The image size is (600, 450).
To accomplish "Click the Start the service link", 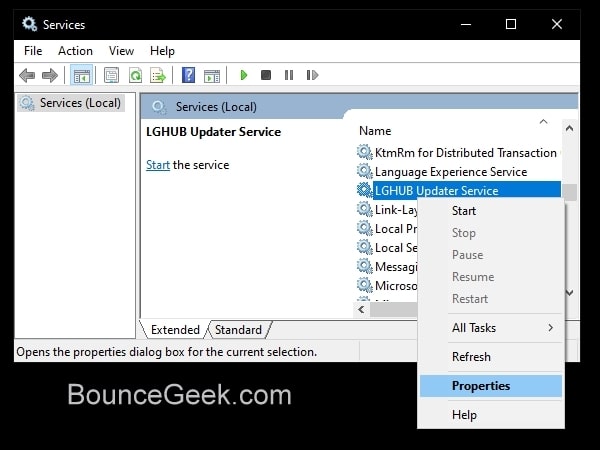I will click(158, 165).
